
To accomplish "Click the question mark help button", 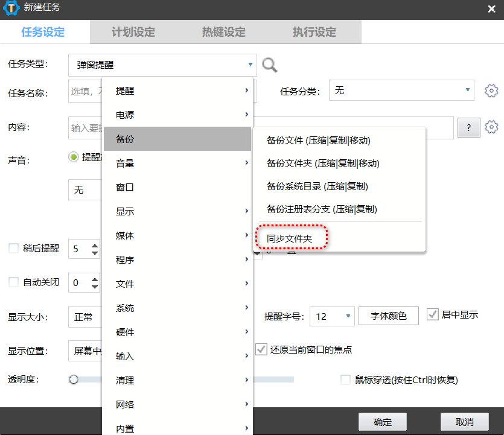I will tap(469, 127).
